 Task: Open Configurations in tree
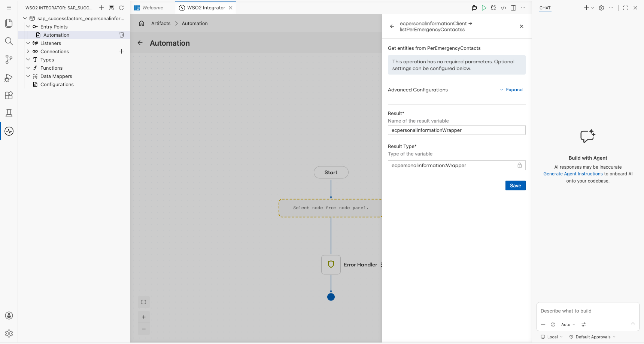[57, 84]
